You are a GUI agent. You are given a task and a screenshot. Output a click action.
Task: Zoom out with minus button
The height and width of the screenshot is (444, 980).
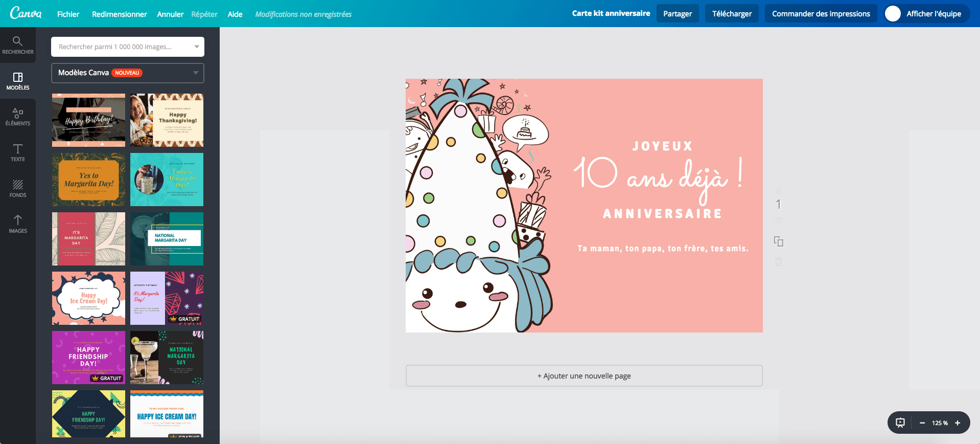pyautogui.click(x=922, y=423)
